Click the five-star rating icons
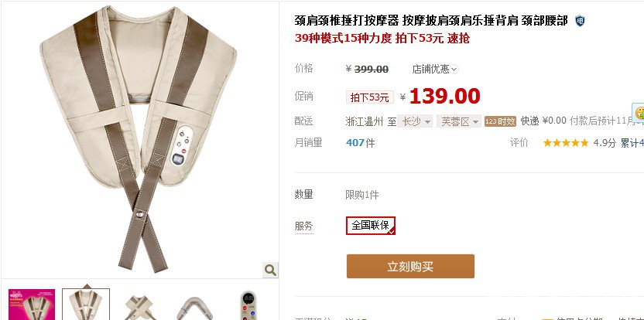 pos(566,143)
